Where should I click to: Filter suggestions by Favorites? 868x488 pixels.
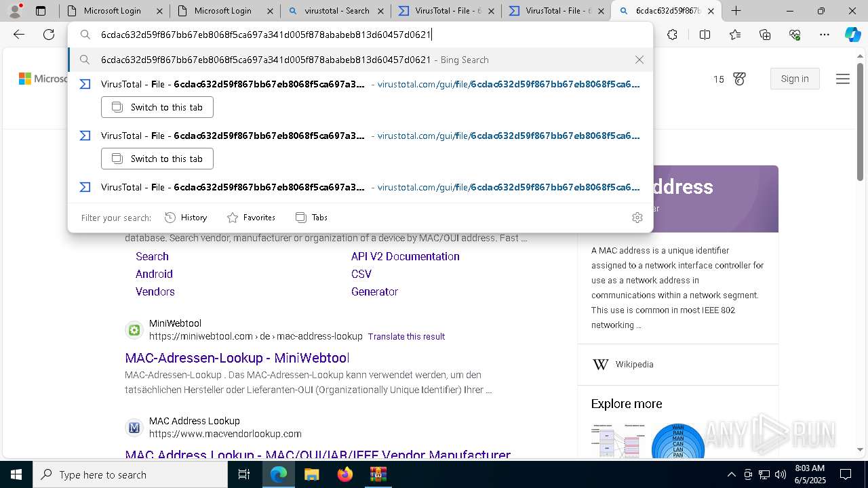(x=251, y=218)
